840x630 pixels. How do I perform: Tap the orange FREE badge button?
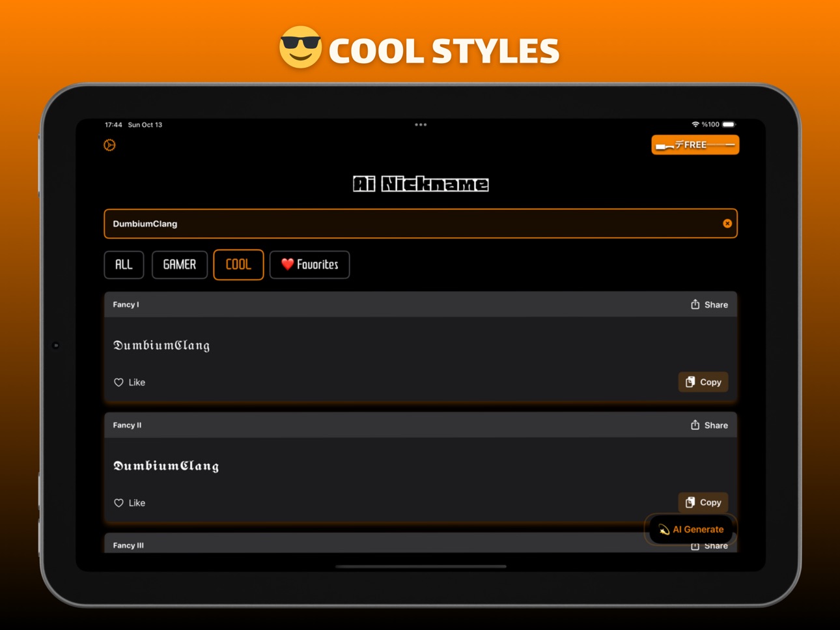point(695,145)
